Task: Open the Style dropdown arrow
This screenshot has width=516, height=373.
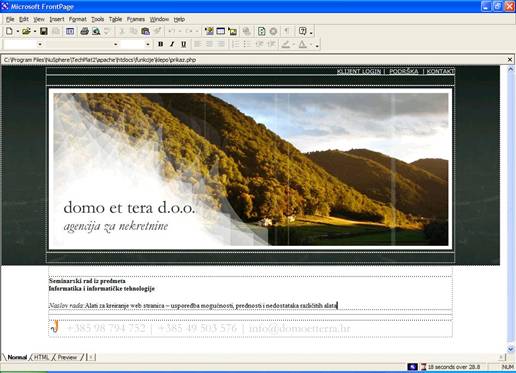Action: (40, 44)
